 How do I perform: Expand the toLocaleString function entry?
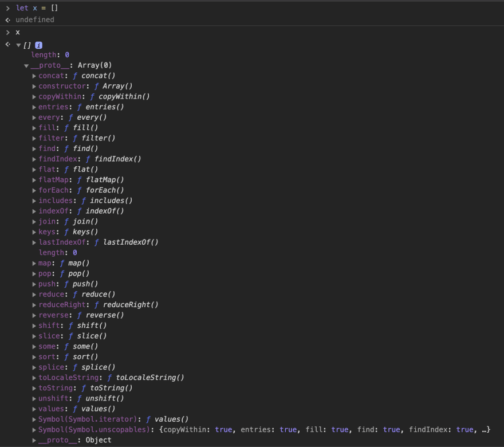34,378
